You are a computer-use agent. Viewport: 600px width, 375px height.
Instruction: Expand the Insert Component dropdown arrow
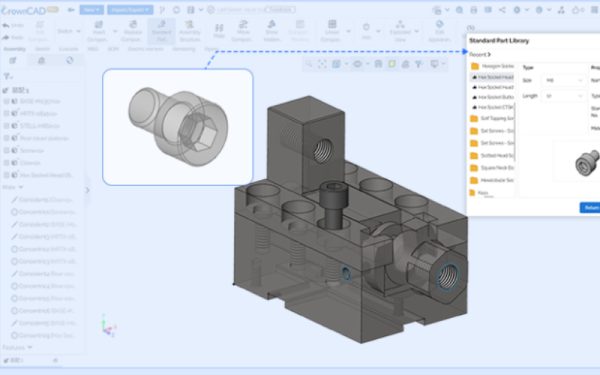pyautogui.click(x=115, y=31)
